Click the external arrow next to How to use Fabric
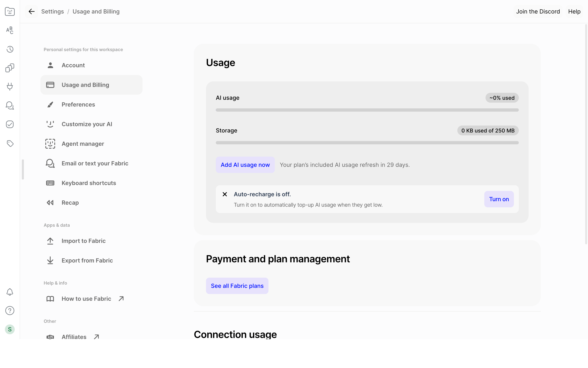This screenshot has height=368, width=588. [x=121, y=299]
